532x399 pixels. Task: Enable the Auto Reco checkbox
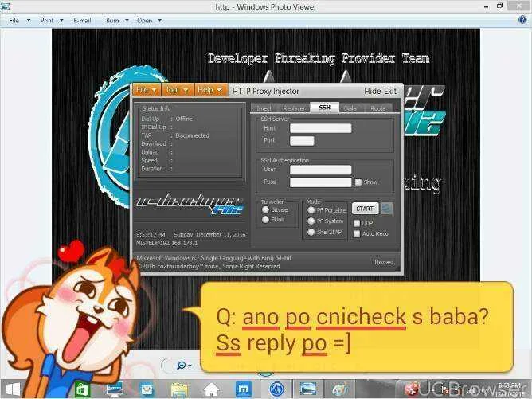pos(357,234)
